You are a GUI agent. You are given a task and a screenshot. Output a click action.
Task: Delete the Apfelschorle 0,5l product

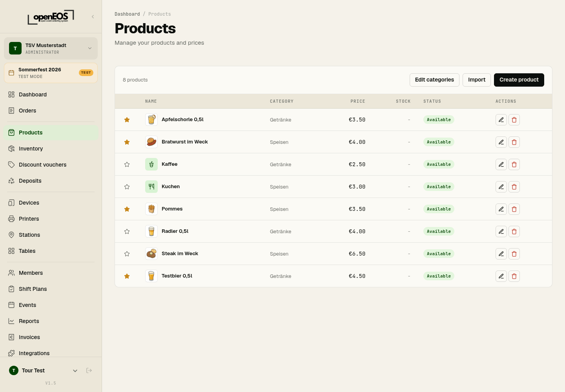514,120
